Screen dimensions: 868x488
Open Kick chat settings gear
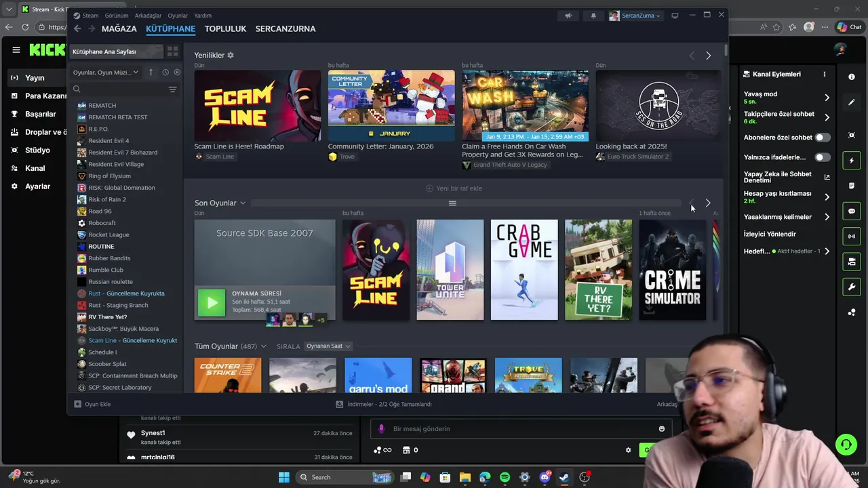[x=628, y=450]
